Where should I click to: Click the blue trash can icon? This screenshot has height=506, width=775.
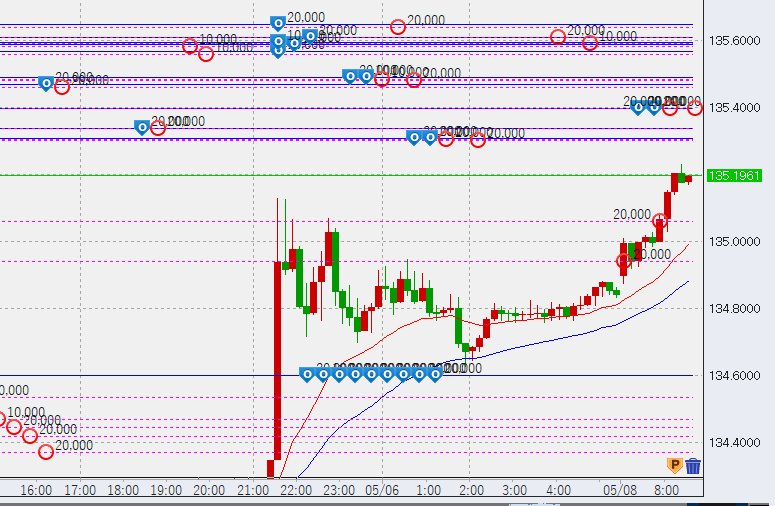coord(693,465)
